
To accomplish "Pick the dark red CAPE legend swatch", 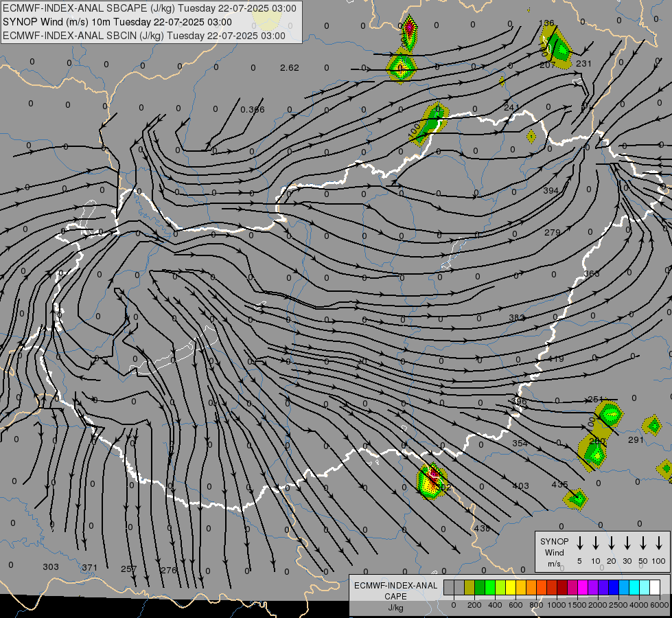I will (562, 588).
